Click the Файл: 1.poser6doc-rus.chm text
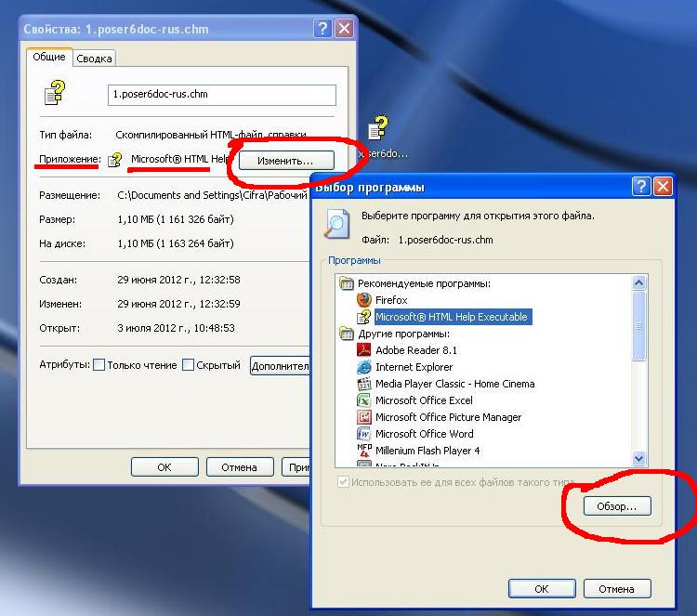This screenshot has height=616, width=697. click(x=427, y=240)
